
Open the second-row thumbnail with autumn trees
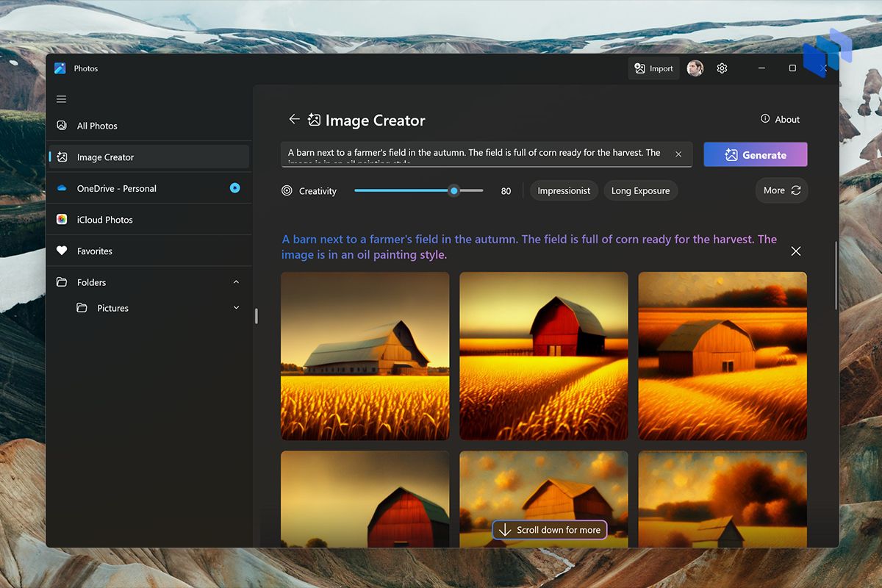(x=723, y=499)
